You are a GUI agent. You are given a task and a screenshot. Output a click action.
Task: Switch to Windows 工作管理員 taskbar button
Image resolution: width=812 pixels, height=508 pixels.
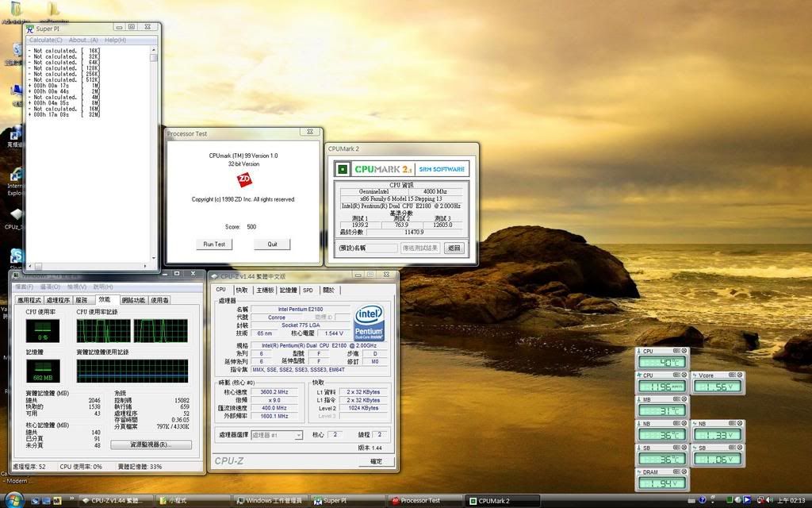point(270,501)
